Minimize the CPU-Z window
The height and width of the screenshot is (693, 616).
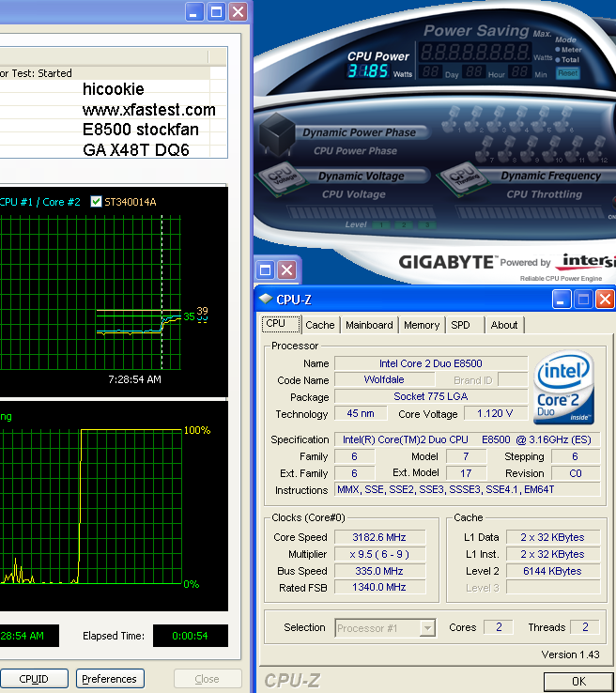pyautogui.click(x=562, y=300)
